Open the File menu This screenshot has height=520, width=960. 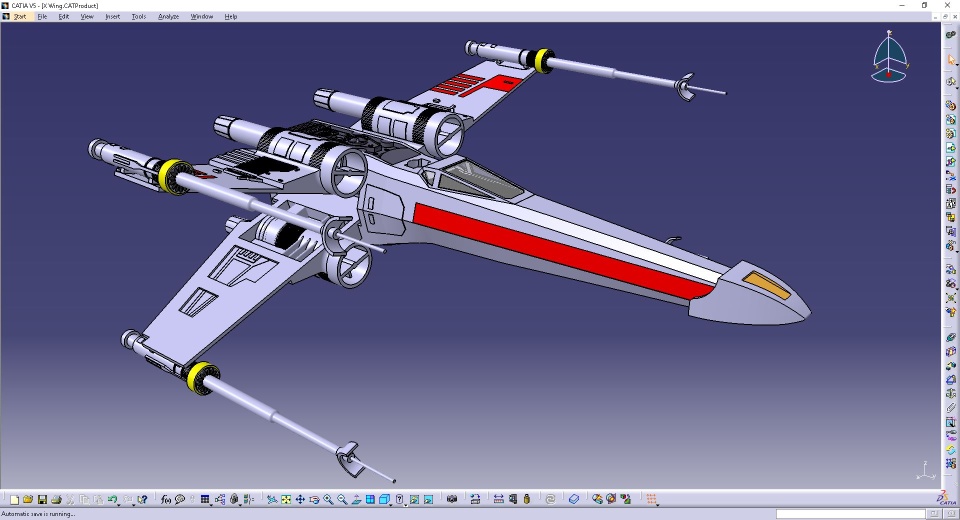click(42, 17)
